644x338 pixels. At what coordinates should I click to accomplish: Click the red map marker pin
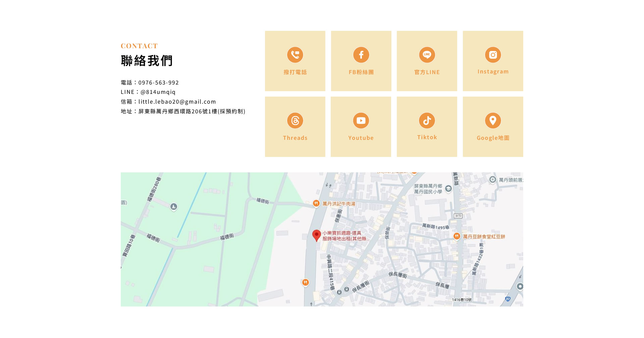coord(316,235)
